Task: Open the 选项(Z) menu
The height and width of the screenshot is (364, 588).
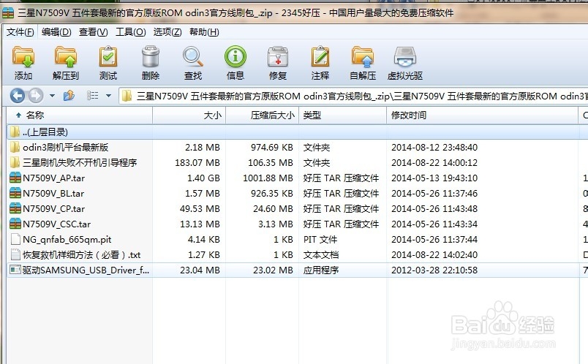Action: pyautogui.click(x=167, y=32)
